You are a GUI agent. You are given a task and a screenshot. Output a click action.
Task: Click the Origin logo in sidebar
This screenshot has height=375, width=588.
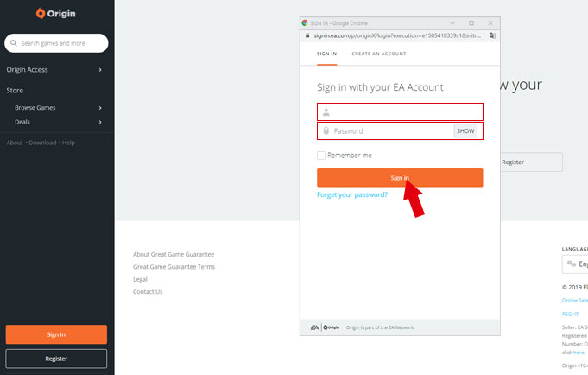tap(56, 14)
